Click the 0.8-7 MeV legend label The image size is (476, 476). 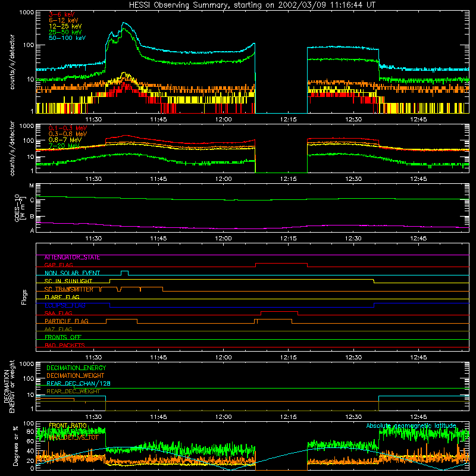pos(65,140)
